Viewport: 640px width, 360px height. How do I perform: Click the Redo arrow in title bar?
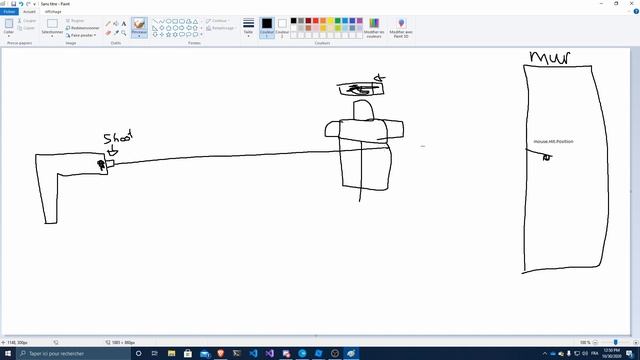pos(28,4)
